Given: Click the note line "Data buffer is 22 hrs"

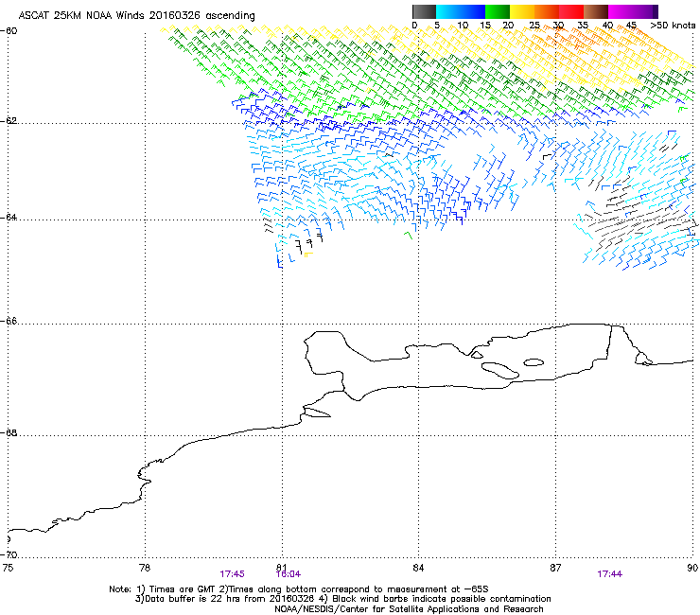Looking at the screenshot, I should coord(193,599).
